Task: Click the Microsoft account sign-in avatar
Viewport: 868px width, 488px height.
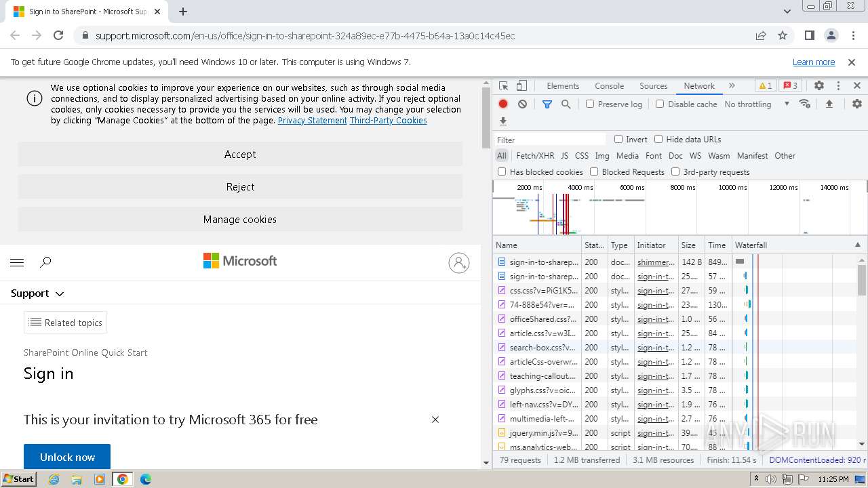Action: click(x=459, y=262)
